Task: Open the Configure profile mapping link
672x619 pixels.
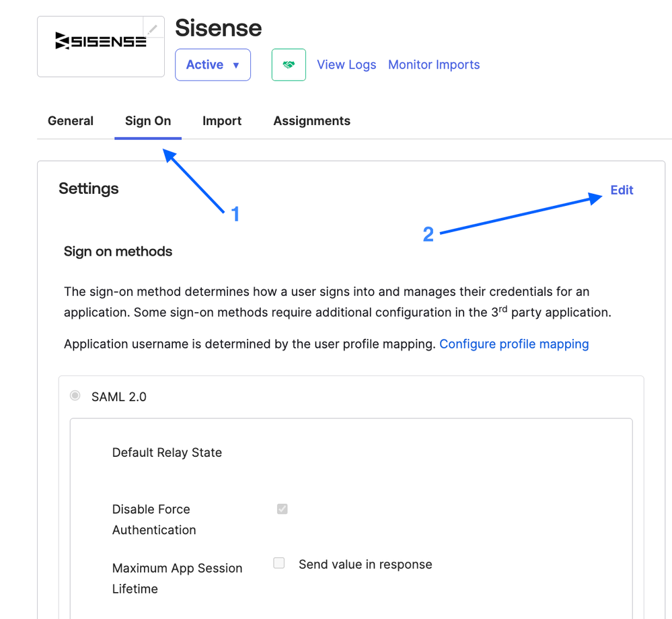Action: coord(514,344)
